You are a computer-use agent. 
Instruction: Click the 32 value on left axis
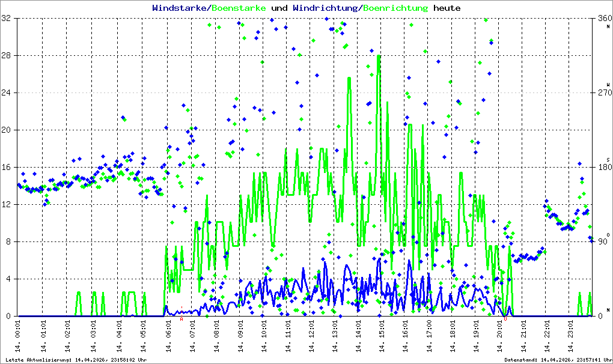point(6,19)
